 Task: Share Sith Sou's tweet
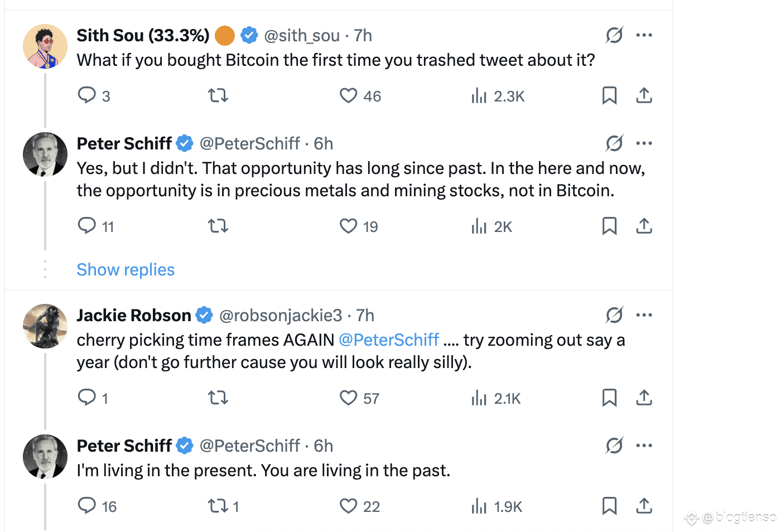pos(644,95)
